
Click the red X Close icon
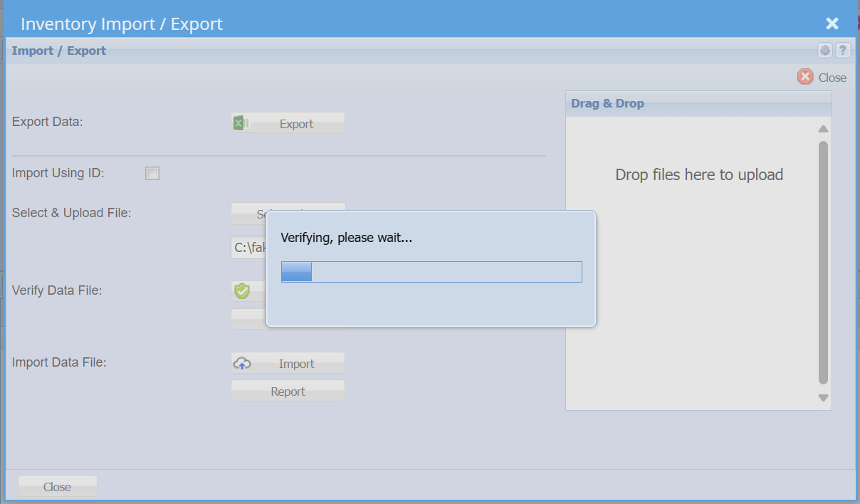[x=805, y=77]
